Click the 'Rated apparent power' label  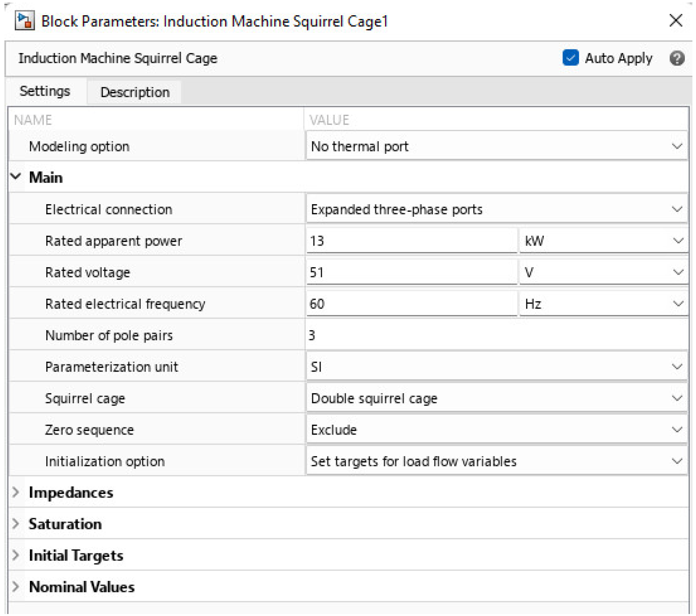click(x=114, y=241)
